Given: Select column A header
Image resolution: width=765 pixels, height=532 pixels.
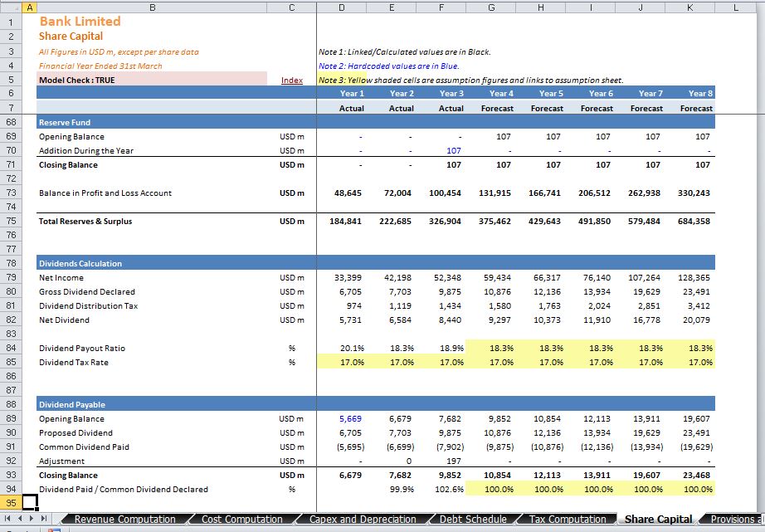Looking at the screenshot, I should click(29, 7).
